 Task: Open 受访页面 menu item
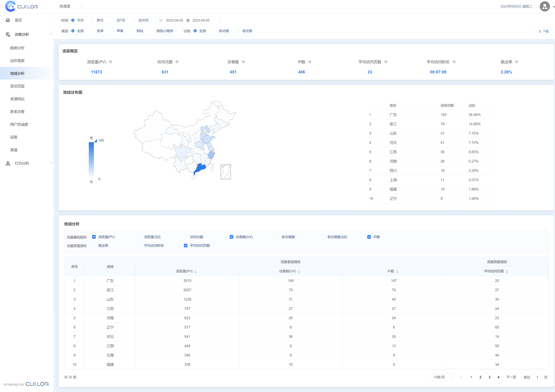coord(17,86)
